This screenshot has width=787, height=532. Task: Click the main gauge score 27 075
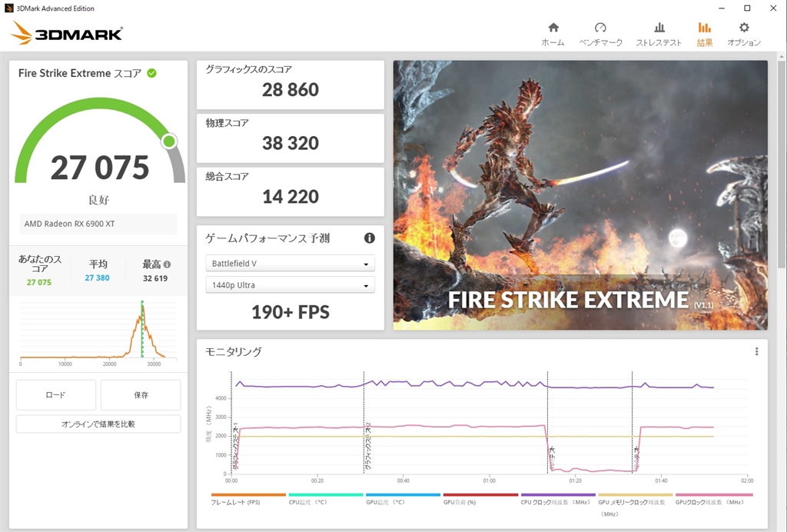(x=100, y=168)
